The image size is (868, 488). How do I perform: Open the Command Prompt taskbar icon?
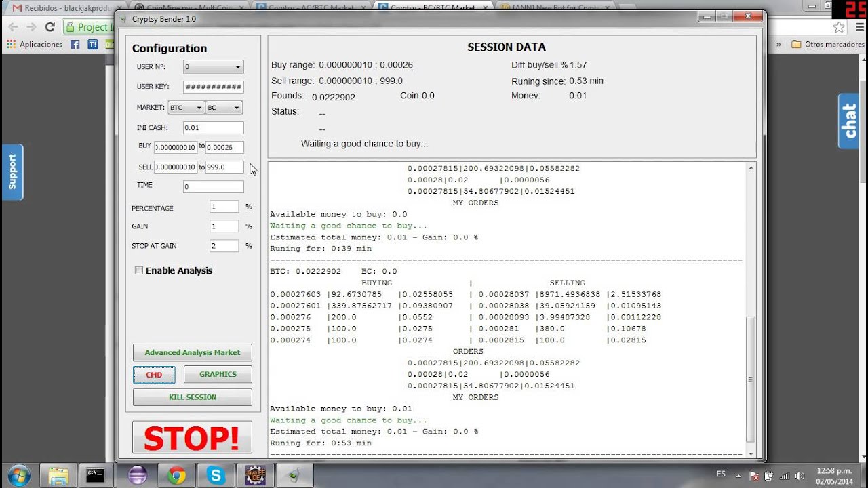[x=96, y=475]
